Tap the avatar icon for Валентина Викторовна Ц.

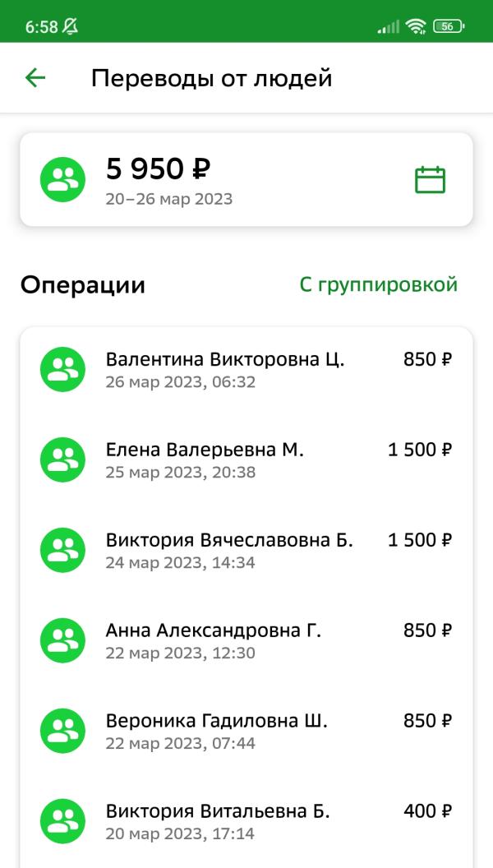(62, 369)
